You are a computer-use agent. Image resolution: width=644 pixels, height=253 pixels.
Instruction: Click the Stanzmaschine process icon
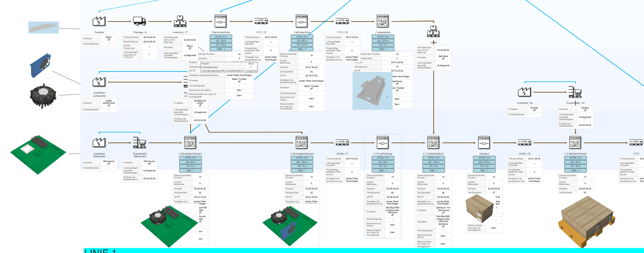[x=220, y=20]
